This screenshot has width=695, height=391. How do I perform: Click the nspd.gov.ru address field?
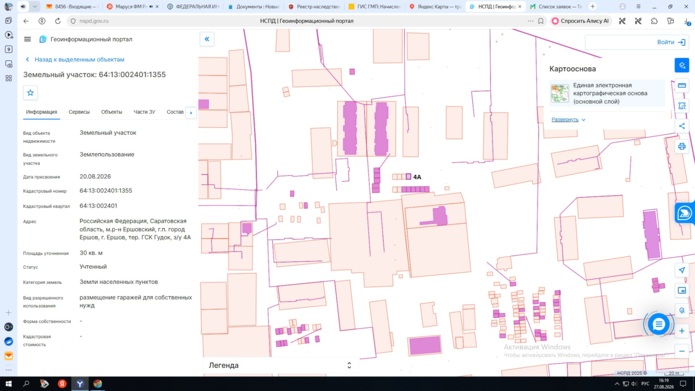(94, 21)
